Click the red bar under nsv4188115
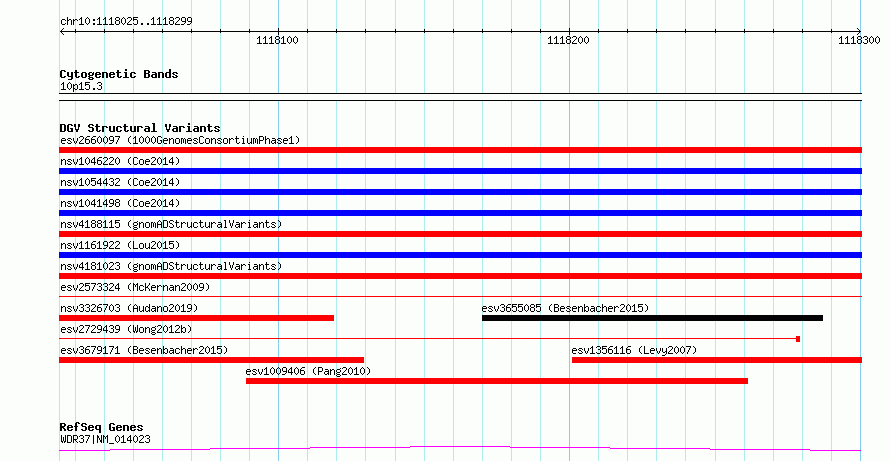The height and width of the screenshot is (461, 890). pyautogui.click(x=460, y=234)
